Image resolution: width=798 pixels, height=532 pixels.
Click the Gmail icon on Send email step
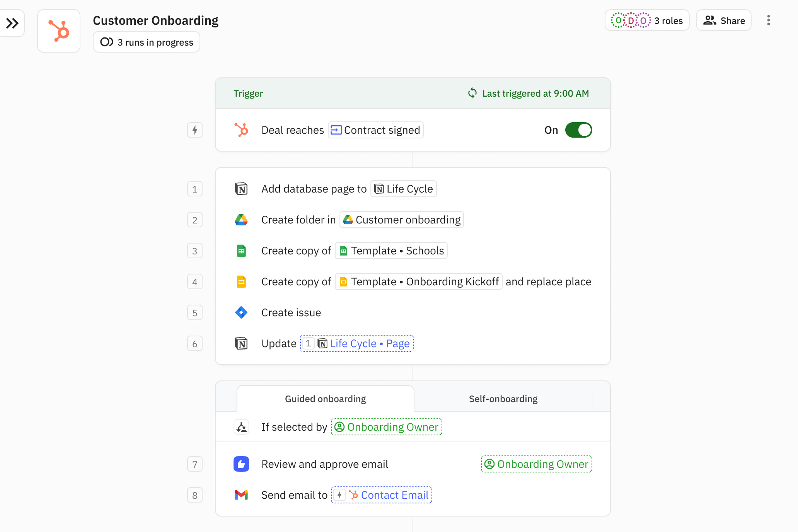(x=241, y=495)
